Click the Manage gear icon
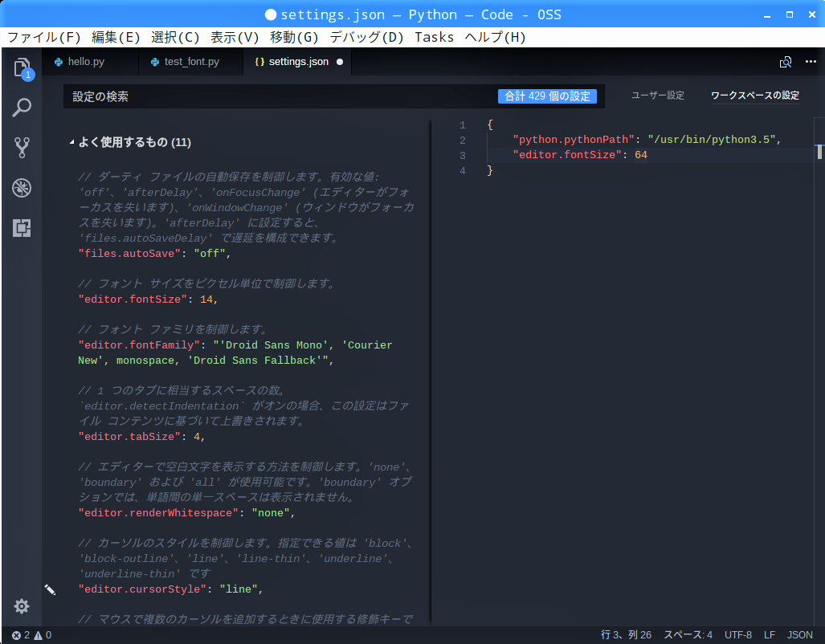Viewport: 825px width, 644px height. [x=22, y=606]
